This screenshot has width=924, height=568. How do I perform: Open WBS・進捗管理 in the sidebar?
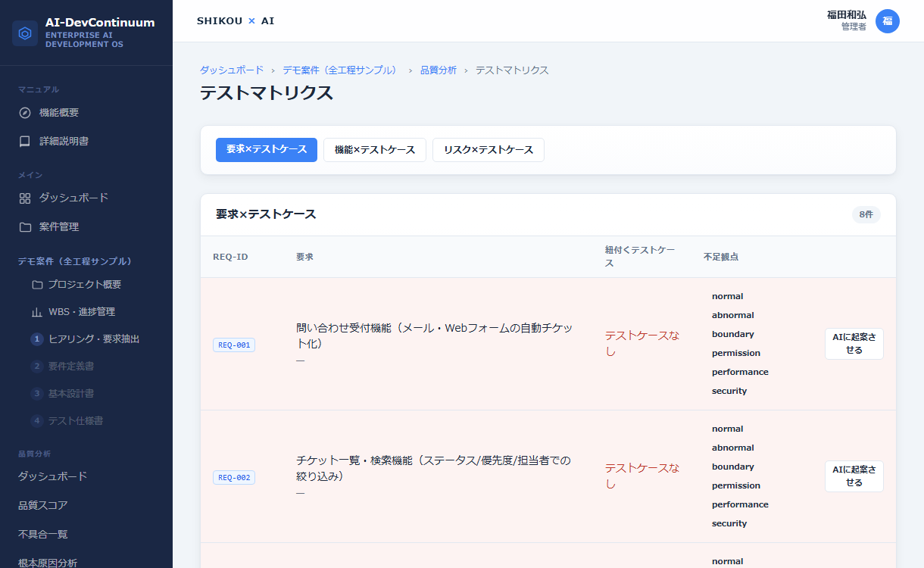coord(92,312)
